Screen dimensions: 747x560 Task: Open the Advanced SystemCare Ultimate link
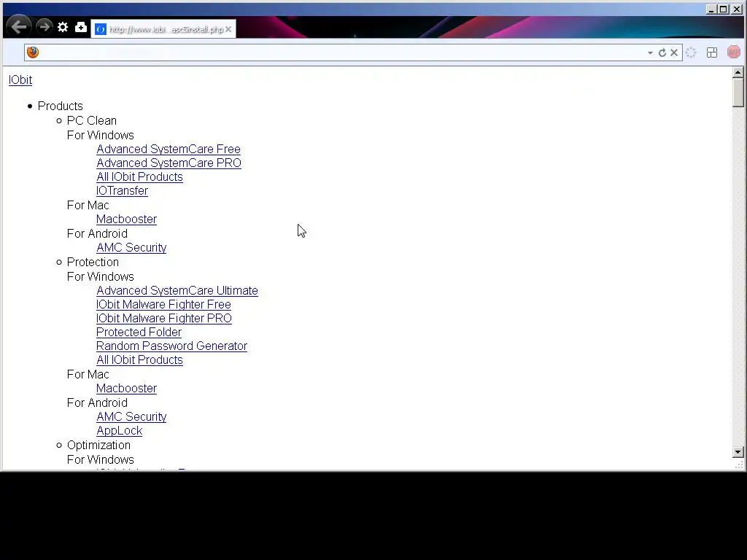pyautogui.click(x=177, y=290)
